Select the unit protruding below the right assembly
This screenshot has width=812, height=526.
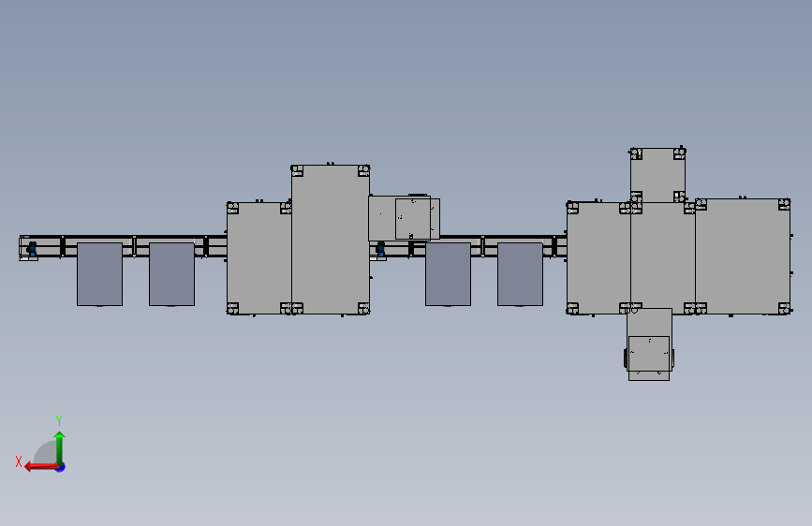tap(649, 344)
